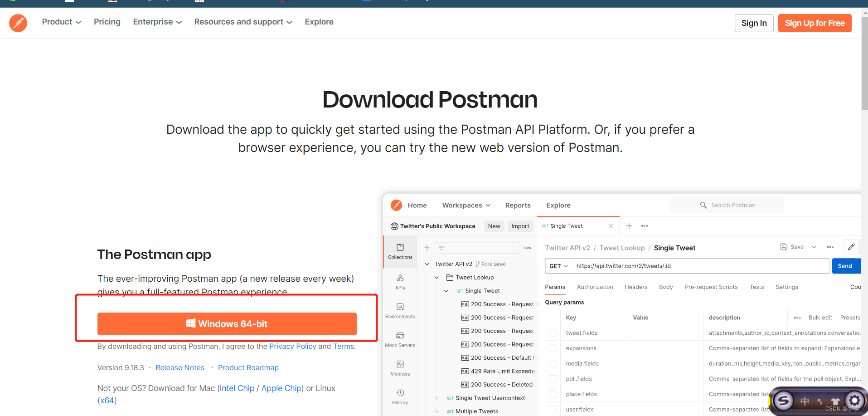
Task: Open the Monitors sidebar icon
Action: click(400, 368)
